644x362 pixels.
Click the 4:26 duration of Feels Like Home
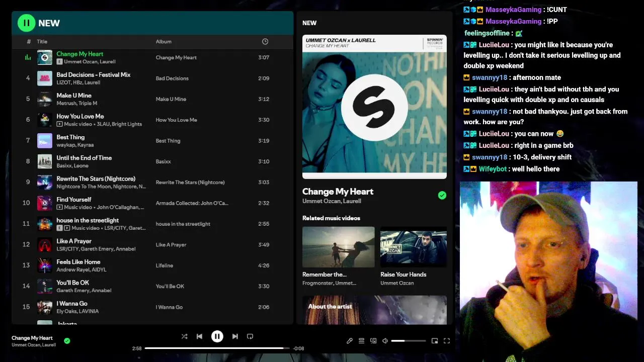coord(264,265)
